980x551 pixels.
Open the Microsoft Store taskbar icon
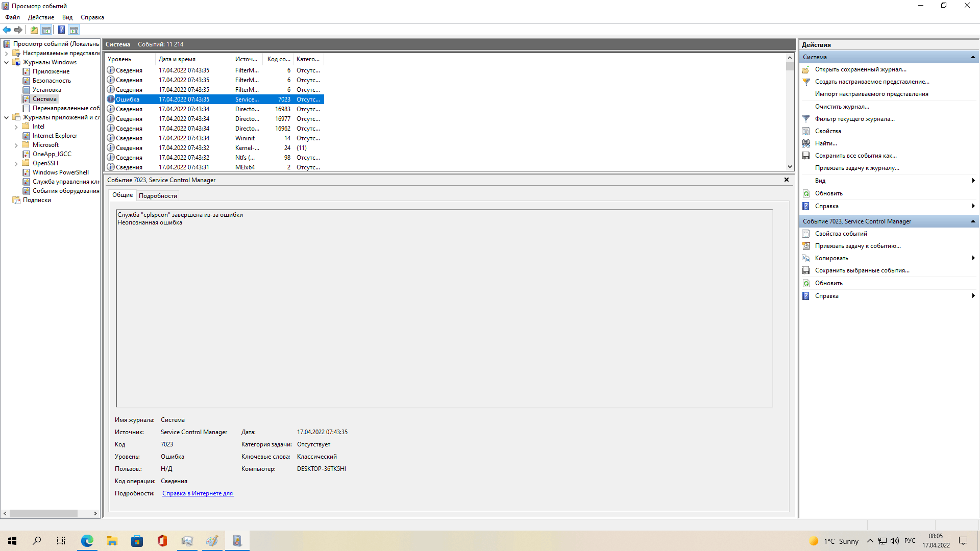[x=137, y=541]
